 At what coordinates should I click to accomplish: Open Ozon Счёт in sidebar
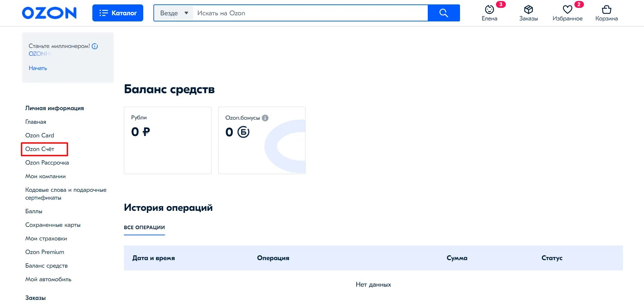tap(40, 149)
